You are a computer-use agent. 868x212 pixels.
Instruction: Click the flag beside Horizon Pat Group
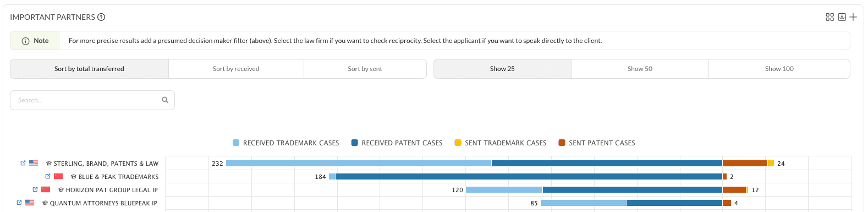46,189
